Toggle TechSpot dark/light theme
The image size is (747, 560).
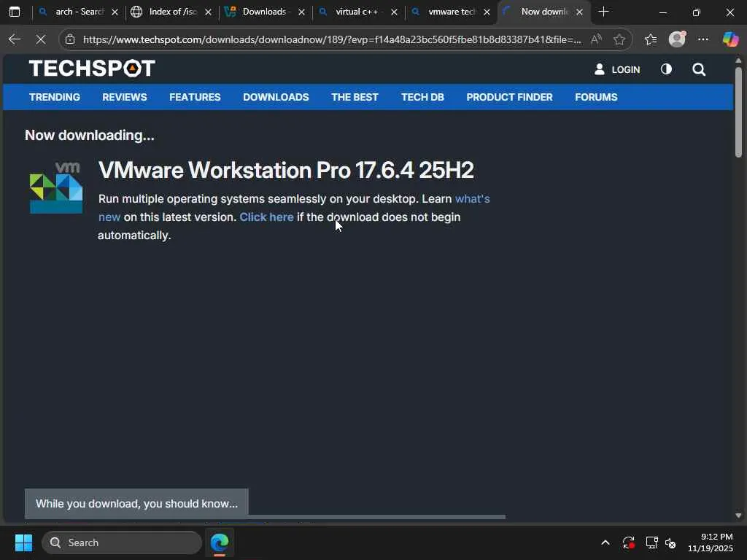667,69
